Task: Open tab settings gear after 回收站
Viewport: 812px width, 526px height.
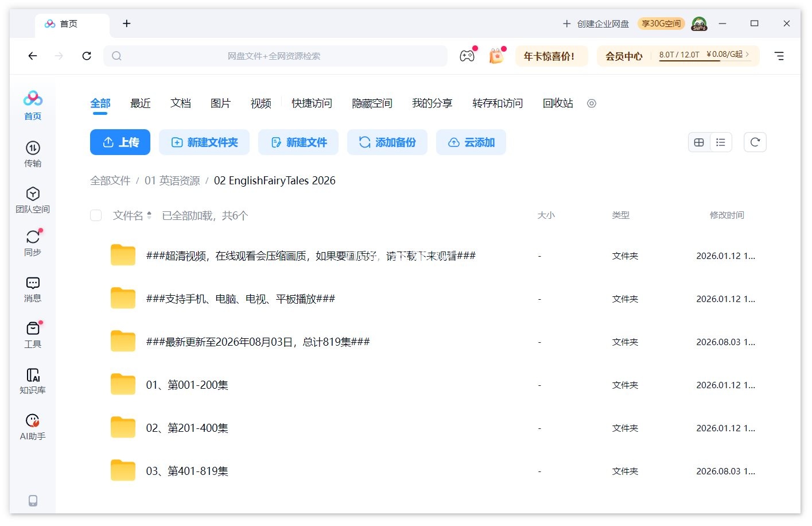Action: point(592,103)
